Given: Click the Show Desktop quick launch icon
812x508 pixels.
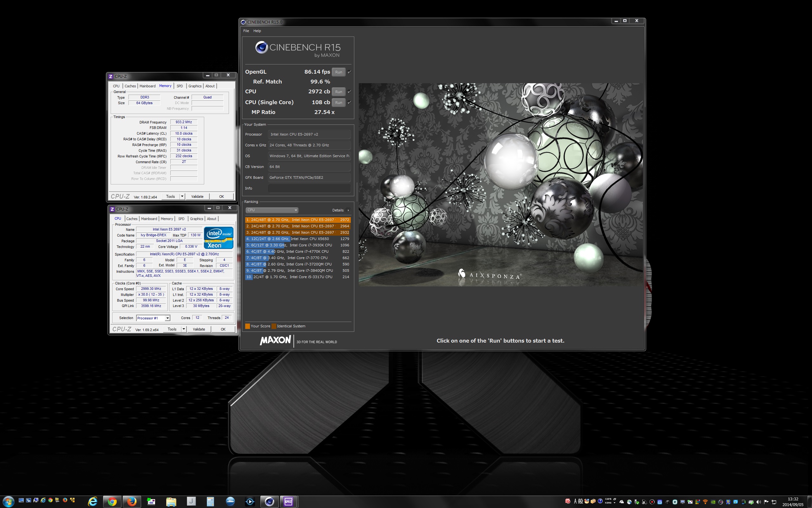Looking at the screenshot, I should click(x=21, y=500).
